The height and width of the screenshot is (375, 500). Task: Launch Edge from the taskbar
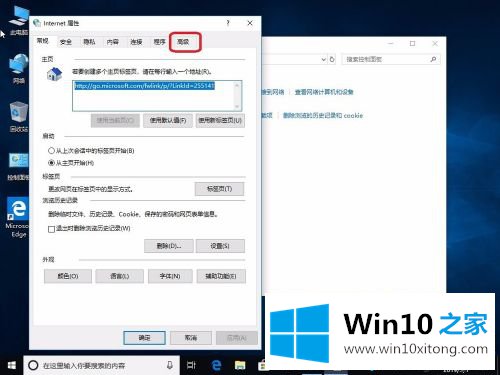coord(216,365)
